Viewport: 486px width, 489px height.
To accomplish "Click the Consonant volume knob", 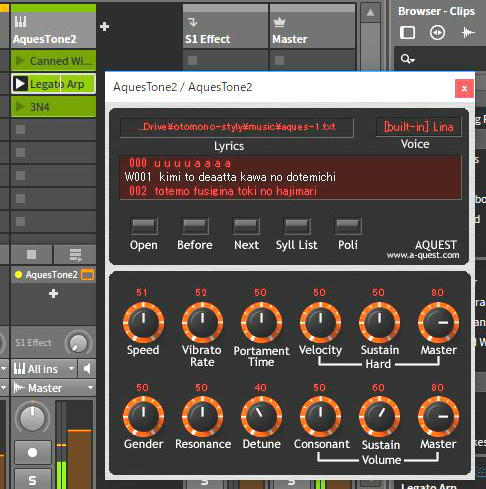I will pyautogui.click(x=320, y=416).
